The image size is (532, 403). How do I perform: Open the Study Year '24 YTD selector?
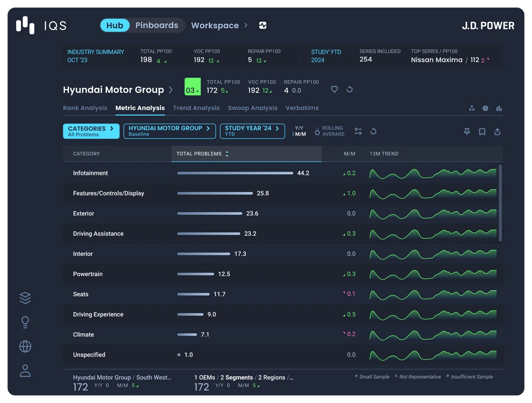click(252, 131)
